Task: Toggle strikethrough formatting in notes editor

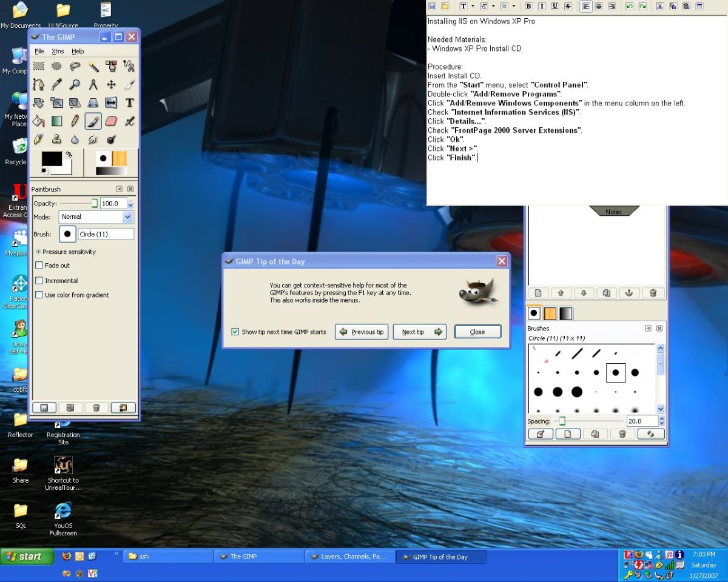Action: (568, 6)
